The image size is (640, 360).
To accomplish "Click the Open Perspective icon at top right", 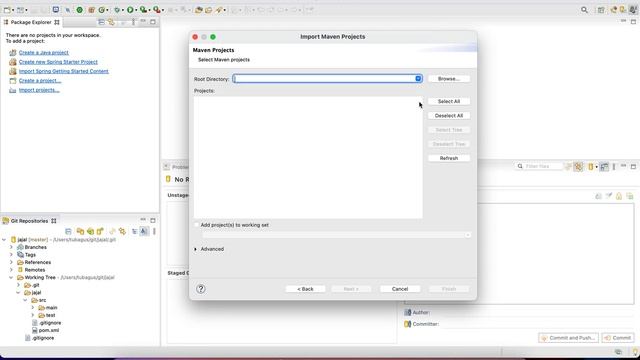I will tap(601, 10).
